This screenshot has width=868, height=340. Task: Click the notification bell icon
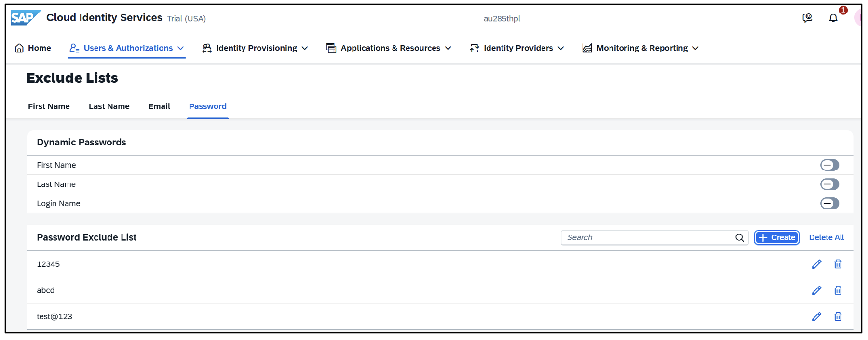(x=833, y=18)
